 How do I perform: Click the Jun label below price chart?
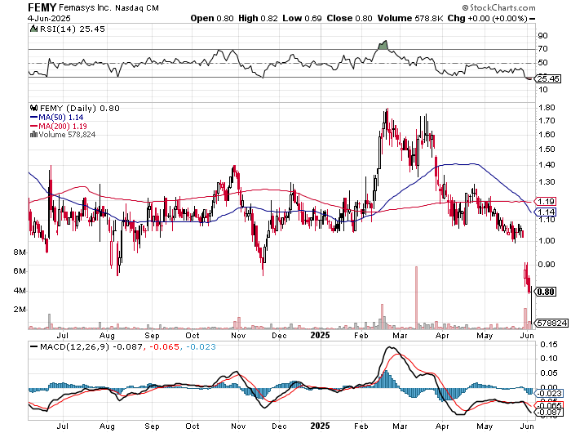click(x=527, y=335)
